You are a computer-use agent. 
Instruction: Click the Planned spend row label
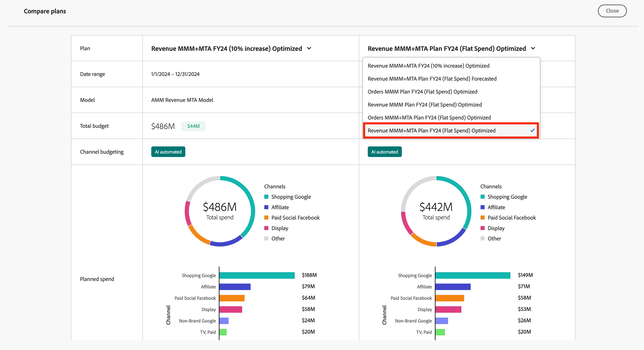(x=97, y=279)
